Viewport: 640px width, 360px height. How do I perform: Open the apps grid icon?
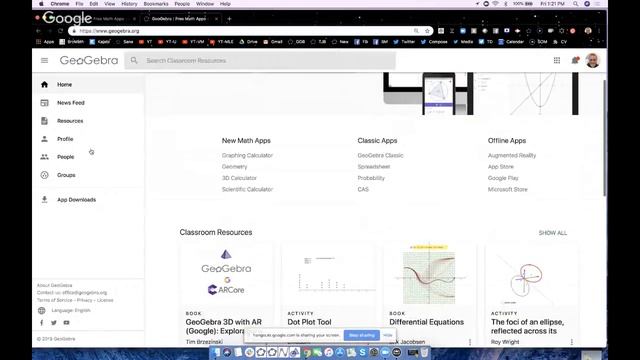pyautogui.click(x=557, y=60)
